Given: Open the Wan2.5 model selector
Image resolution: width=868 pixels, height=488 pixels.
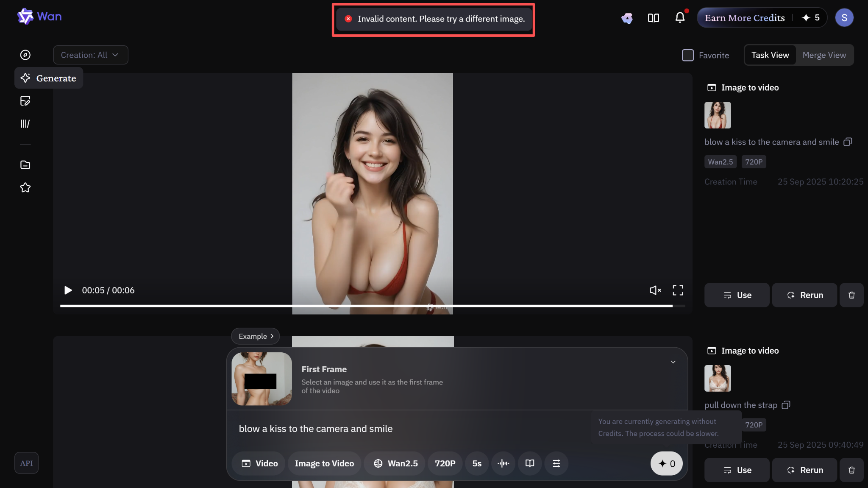Looking at the screenshot, I should pos(395,463).
